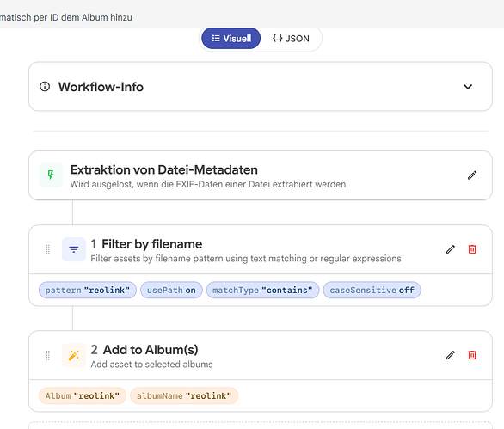This screenshot has width=504, height=429.
Task: Click the "per ID dem Album hinzu" header text
Action: coord(83,17)
